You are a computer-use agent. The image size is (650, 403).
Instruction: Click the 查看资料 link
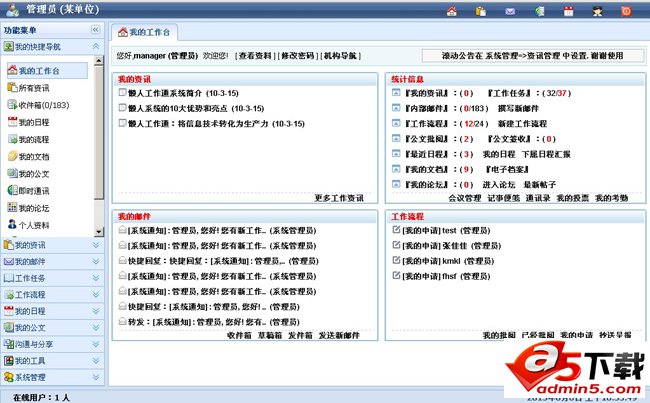click(255, 56)
